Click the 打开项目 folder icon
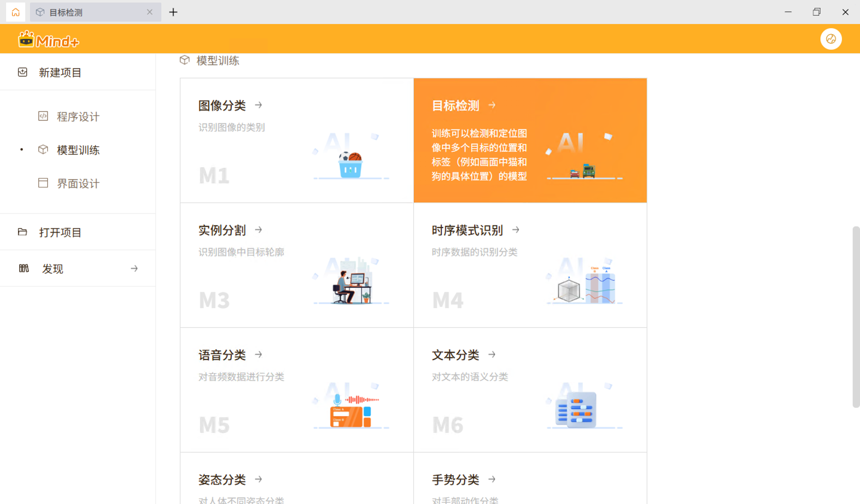The width and height of the screenshot is (860, 504). pyautogui.click(x=22, y=232)
